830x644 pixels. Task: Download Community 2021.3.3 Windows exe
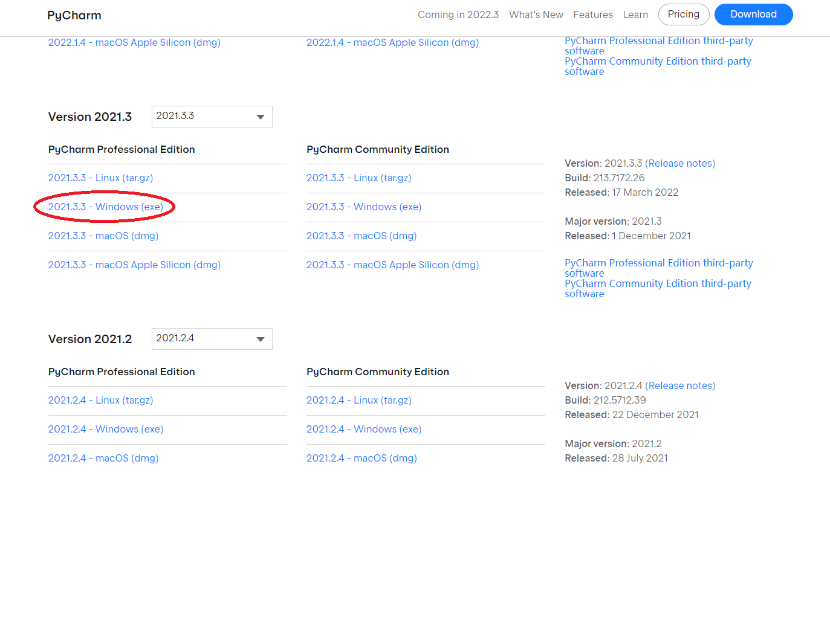[364, 207]
